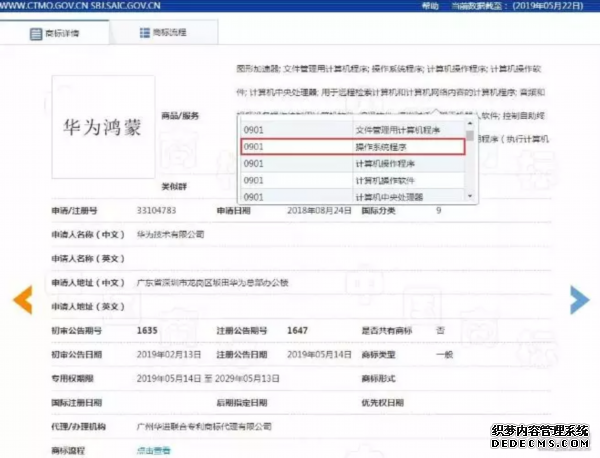600x458 pixels.
Task: Click applicant name 华为技术有限公司
Action: (x=170, y=234)
